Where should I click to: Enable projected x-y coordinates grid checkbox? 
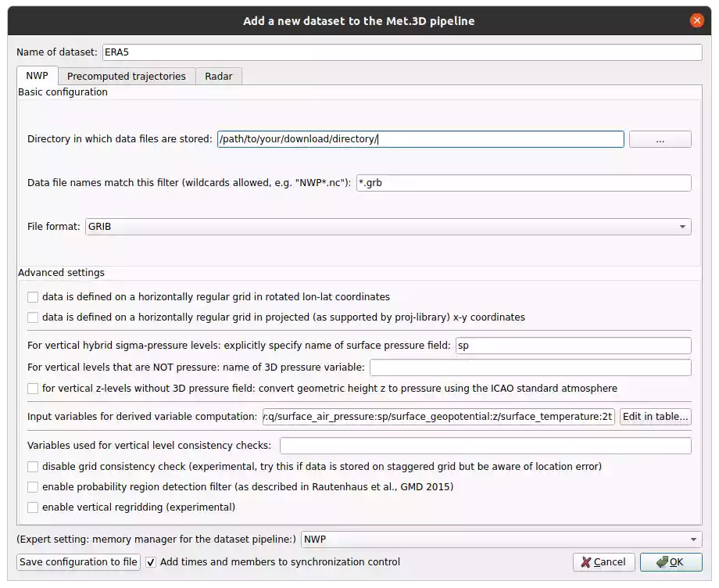coord(33,317)
